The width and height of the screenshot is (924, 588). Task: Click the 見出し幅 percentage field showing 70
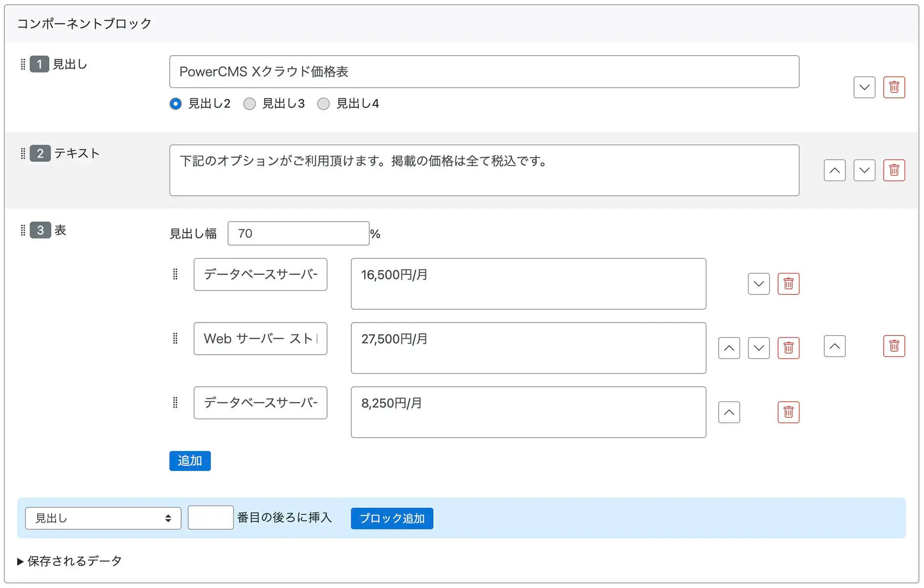[x=298, y=233]
